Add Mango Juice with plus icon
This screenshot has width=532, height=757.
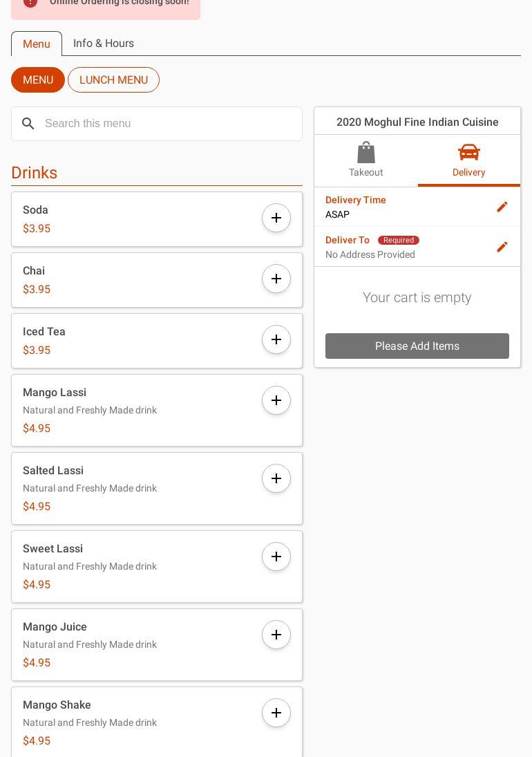tap(276, 635)
